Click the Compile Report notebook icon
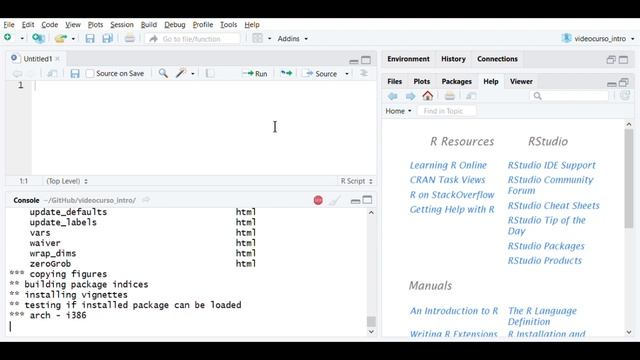This screenshot has height=360, width=640. point(210,73)
